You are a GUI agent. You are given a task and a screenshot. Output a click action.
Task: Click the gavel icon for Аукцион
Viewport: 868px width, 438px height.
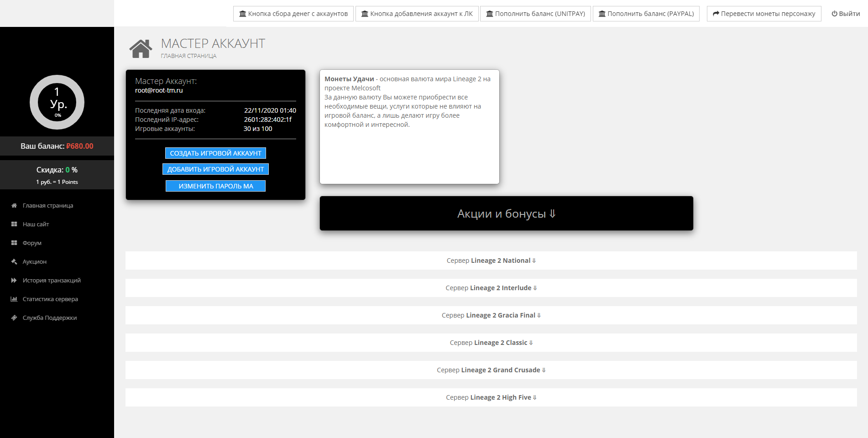[14, 262]
